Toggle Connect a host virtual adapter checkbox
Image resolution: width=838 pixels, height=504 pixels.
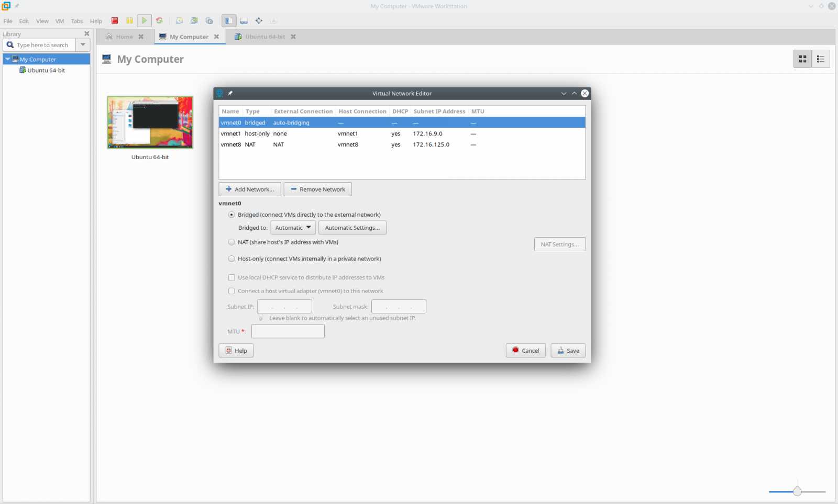coord(231,291)
